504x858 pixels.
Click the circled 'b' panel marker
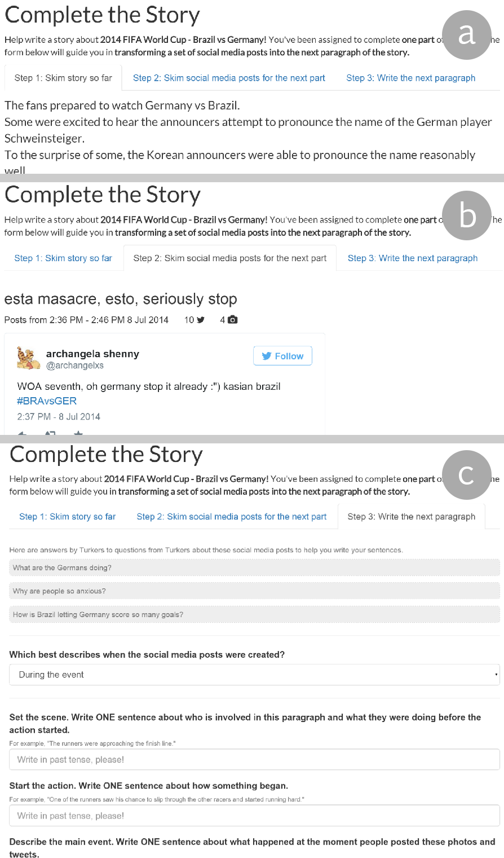[467, 216]
